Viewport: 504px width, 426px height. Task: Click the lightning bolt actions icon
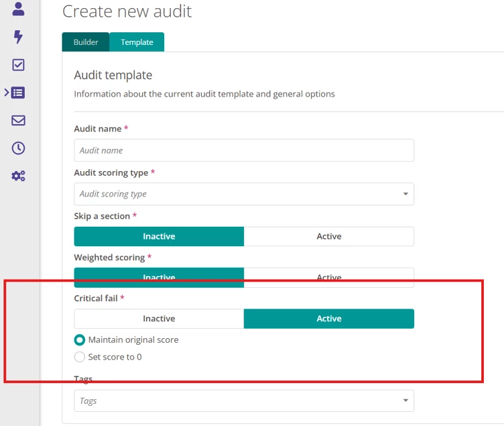(18, 37)
